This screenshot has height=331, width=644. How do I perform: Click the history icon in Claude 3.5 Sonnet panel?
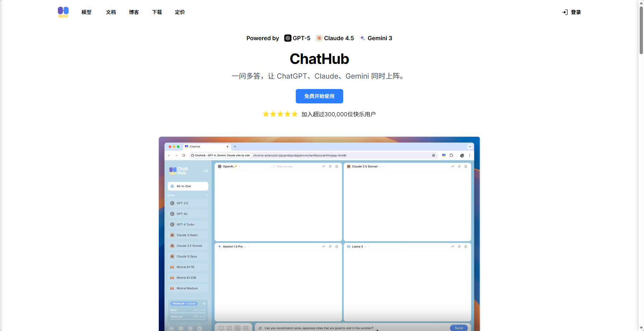pyautogui.click(x=466, y=167)
